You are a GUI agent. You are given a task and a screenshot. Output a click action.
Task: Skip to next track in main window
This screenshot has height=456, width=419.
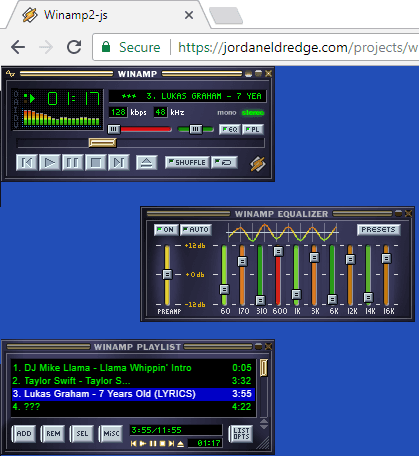(119, 163)
